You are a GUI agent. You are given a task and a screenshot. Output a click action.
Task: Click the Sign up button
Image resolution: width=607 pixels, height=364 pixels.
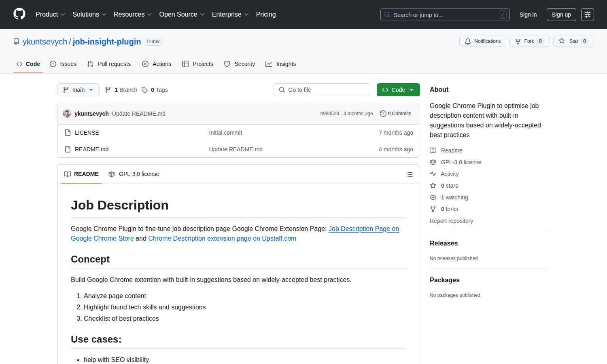pos(561,15)
